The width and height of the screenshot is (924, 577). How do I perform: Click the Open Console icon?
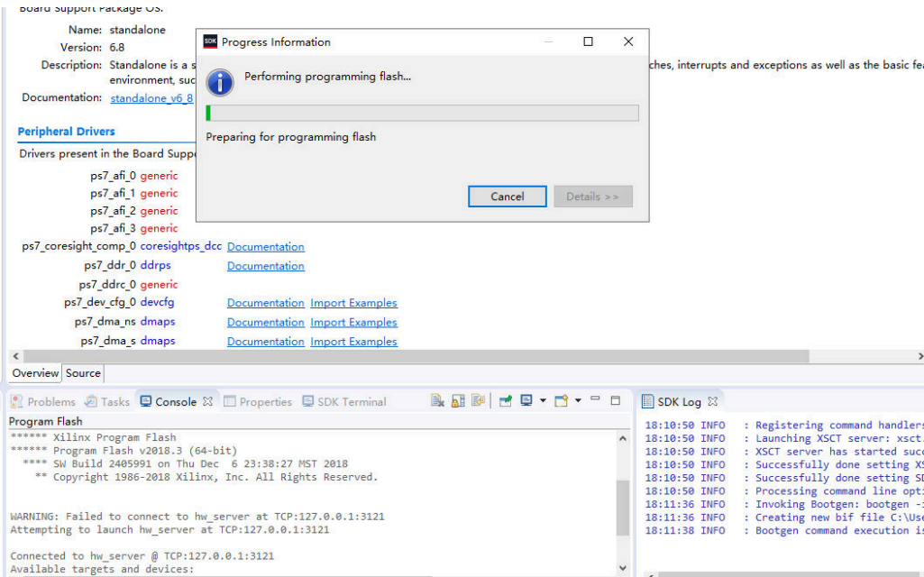point(561,401)
